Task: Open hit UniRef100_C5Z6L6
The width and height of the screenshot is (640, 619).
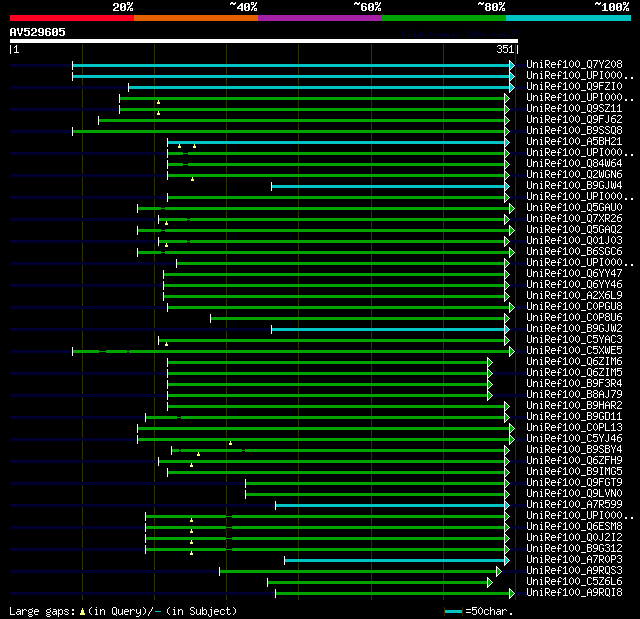Action: [574, 582]
